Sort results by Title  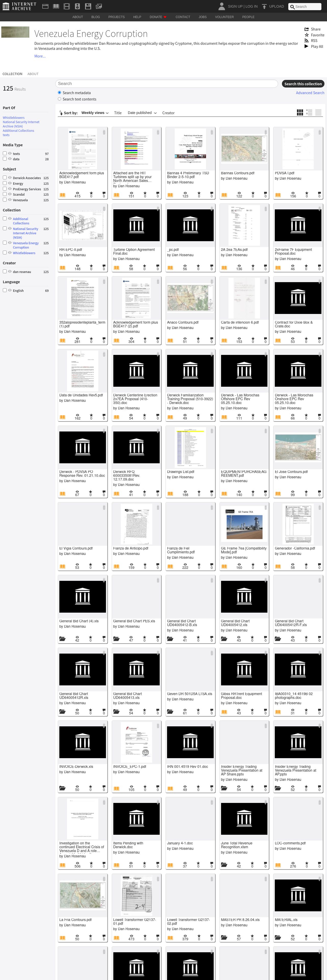click(118, 113)
